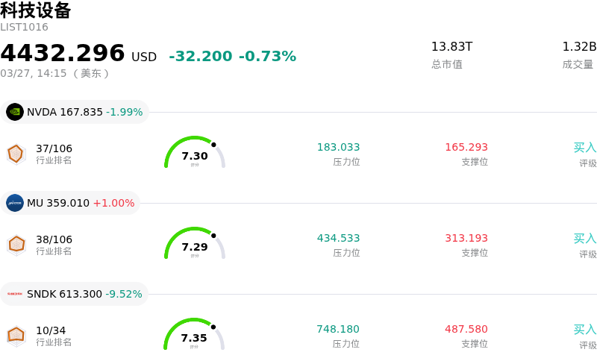This screenshot has height=364, width=597.
Task: Click MU support level 313.193
Action: pyautogui.click(x=466, y=239)
